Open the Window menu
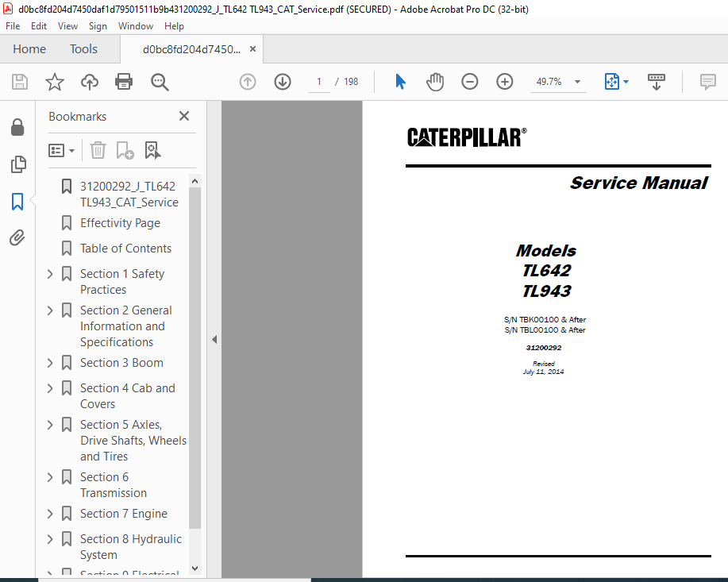 click(x=136, y=26)
